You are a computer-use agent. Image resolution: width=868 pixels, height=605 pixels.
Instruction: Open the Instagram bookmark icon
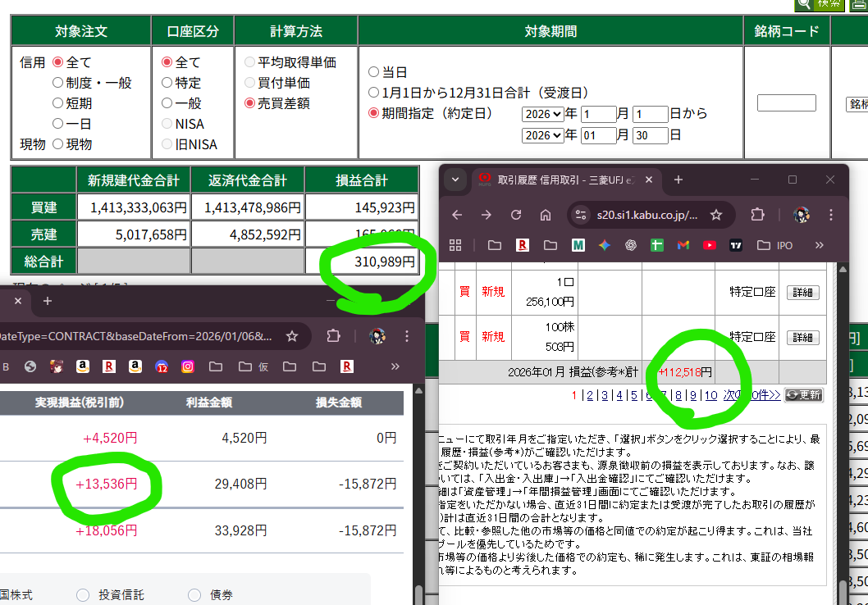188,366
